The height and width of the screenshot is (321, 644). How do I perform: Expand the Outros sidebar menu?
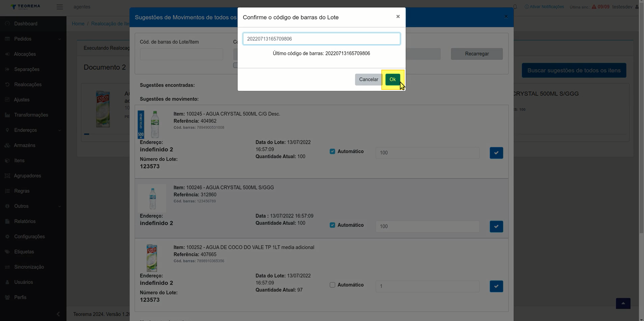click(x=33, y=206)
